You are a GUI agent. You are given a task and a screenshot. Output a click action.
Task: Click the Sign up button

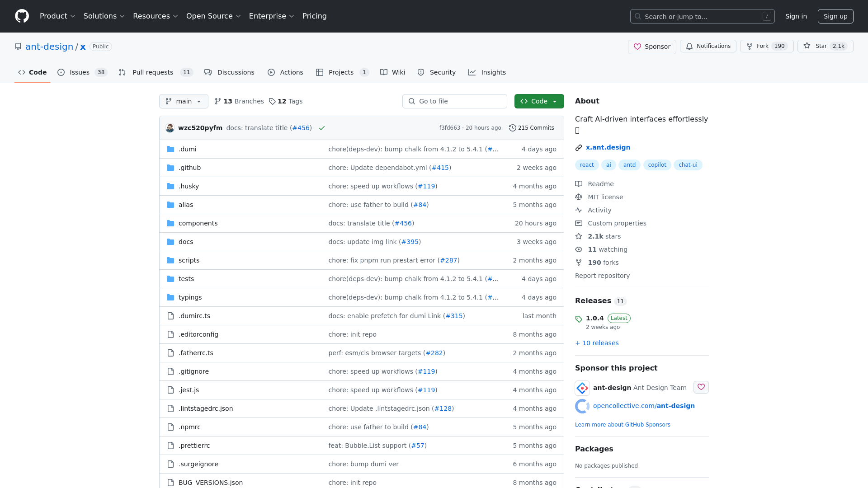point(835,16)
